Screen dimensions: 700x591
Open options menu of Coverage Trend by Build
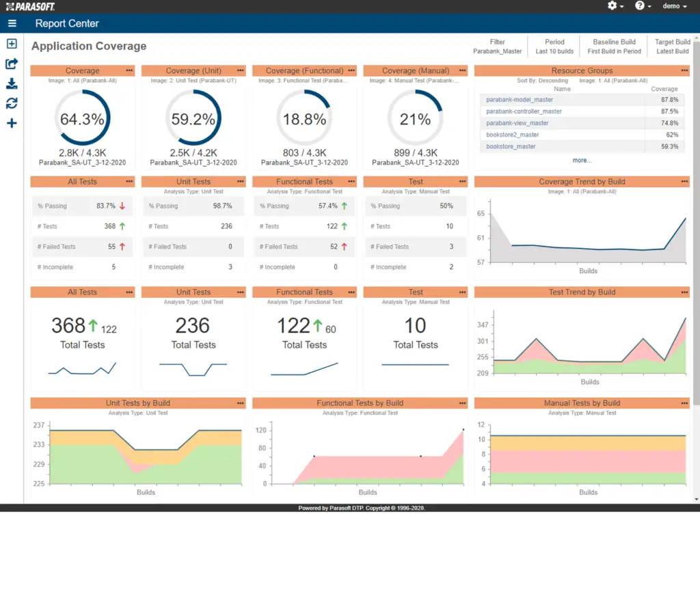click(684, 182)
